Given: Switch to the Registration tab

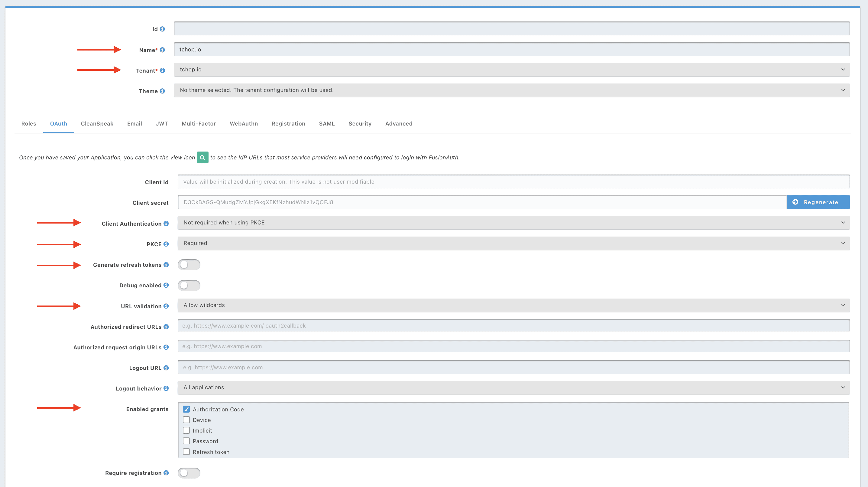Looking at the screenshot, I should [288, 123].
